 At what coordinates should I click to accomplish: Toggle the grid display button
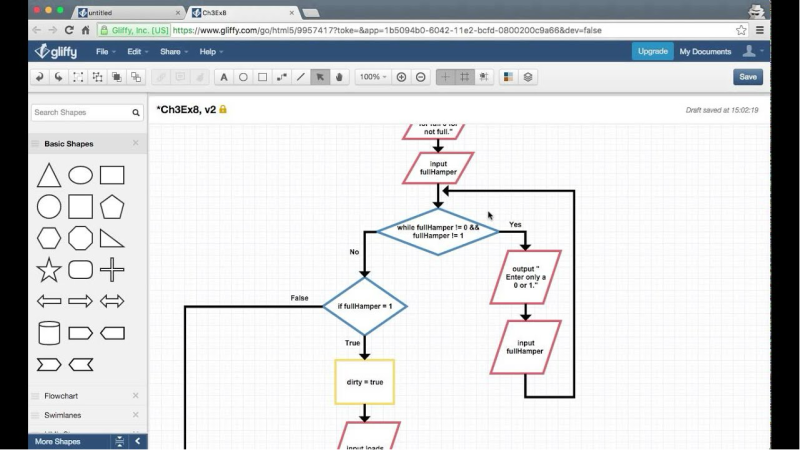click(x=465, y=77)
